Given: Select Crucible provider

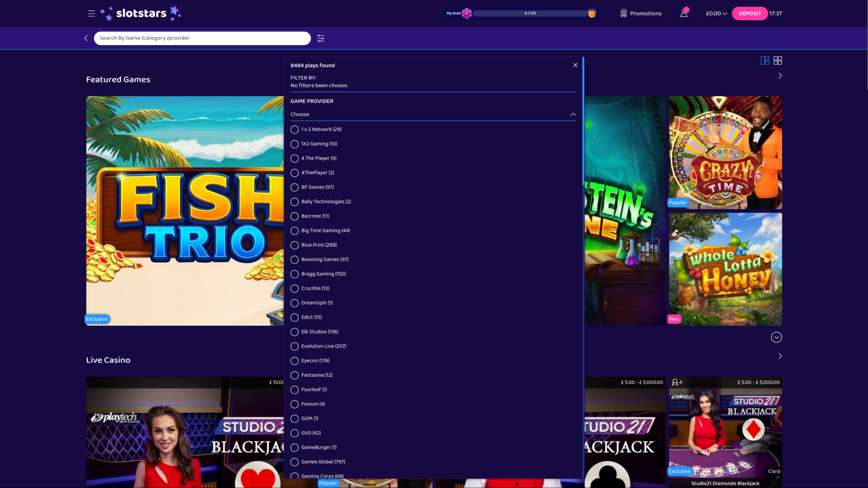Looking at the screenshot, I should (310, 289).
